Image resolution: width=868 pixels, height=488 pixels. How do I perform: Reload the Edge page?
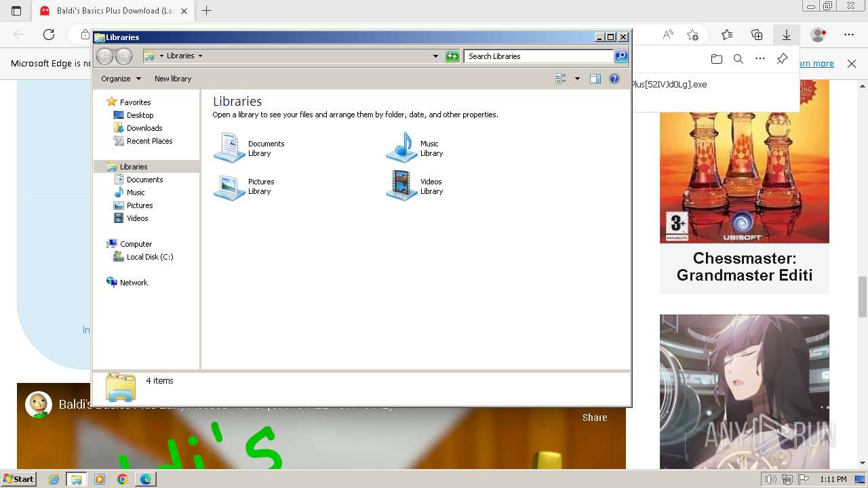[x=49, y=35]
